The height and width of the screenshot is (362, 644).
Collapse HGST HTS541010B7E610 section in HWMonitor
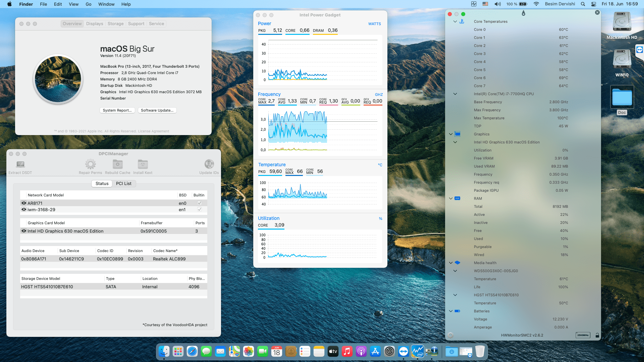tap(455, 295)
